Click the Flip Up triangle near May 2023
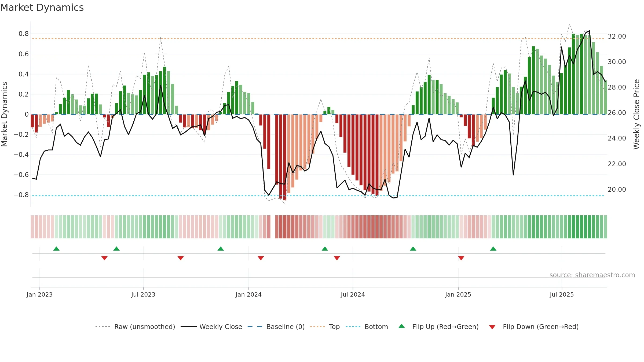This screenshot has height=362, width=644. point(116,249)
